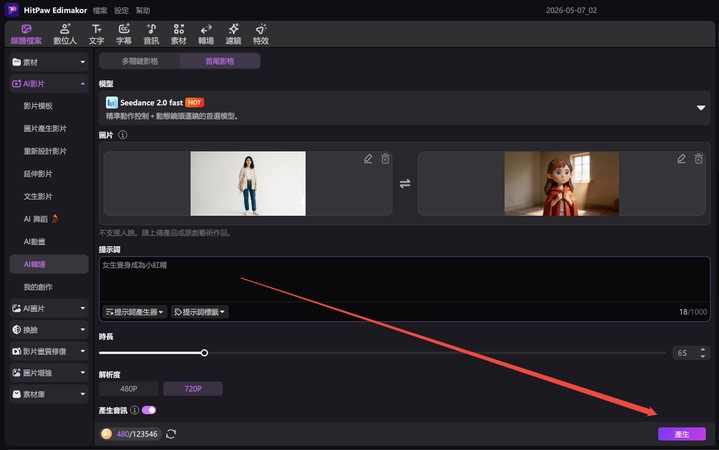
Task: Switch to the 首尾影格 tab
Action: tap(220, 61)
